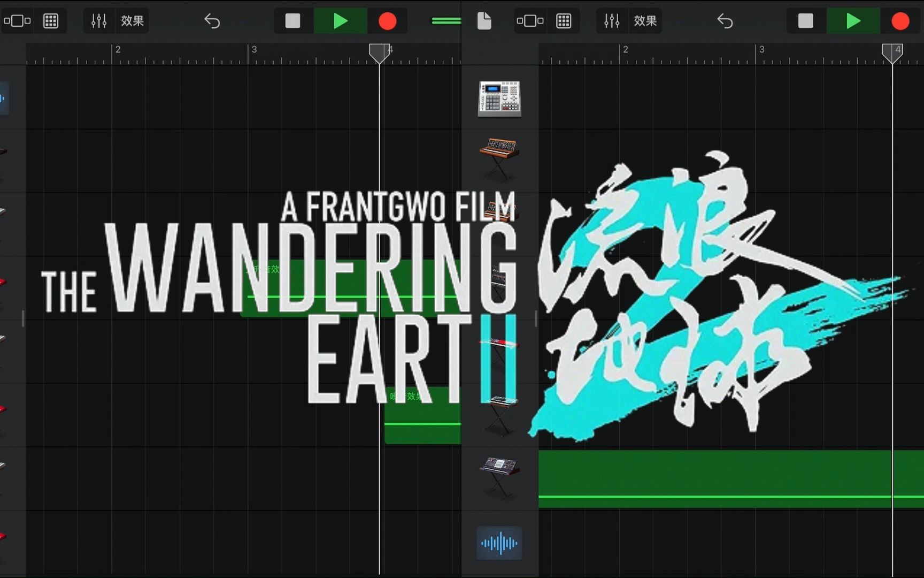
Task: Jump to bar 3 in right ruler
Action: (761, 50)
